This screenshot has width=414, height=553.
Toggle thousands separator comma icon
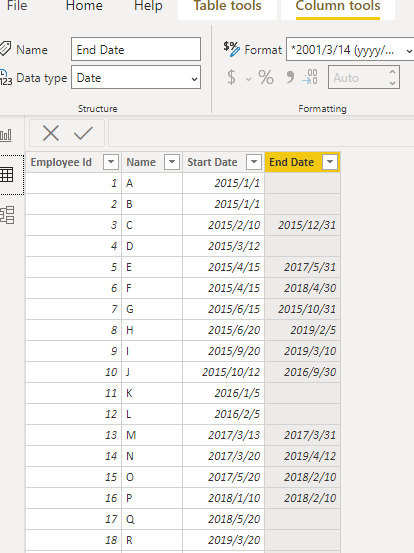(x=290, y=77)
